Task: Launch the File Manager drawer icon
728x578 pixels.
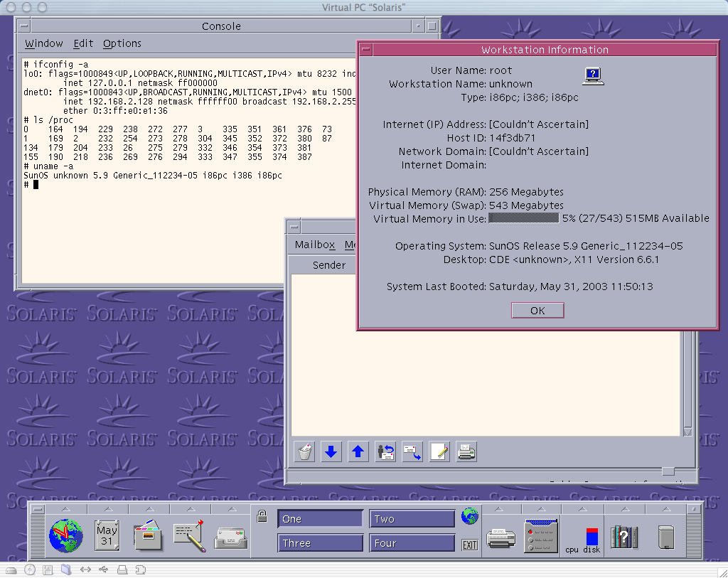Action: click(x=148, y=536)
